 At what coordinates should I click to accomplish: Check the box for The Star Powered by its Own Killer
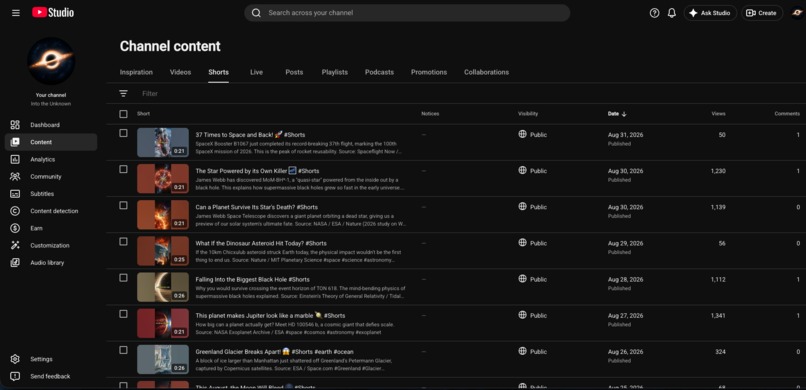tap(123, 169)
